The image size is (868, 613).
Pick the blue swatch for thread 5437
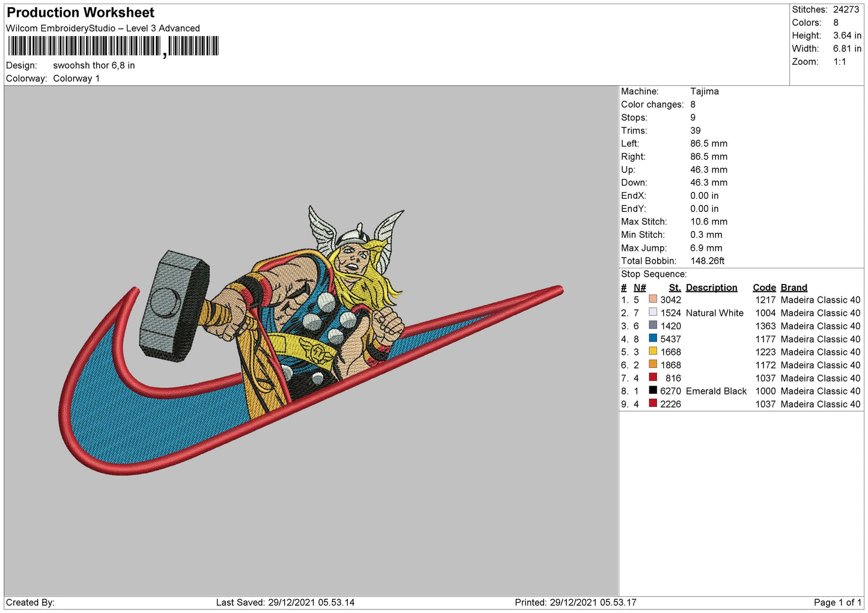point(652,339)
